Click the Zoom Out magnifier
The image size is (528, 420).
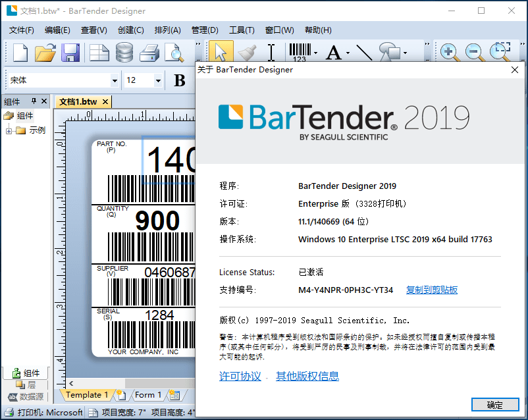pyautogui.click(x=475, y=53)
